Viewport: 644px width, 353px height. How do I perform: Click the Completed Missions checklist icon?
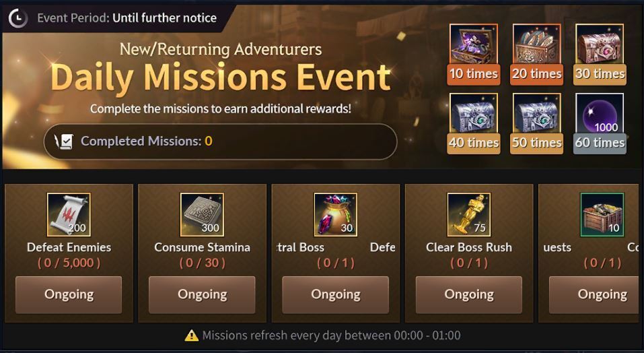(64, 141)
